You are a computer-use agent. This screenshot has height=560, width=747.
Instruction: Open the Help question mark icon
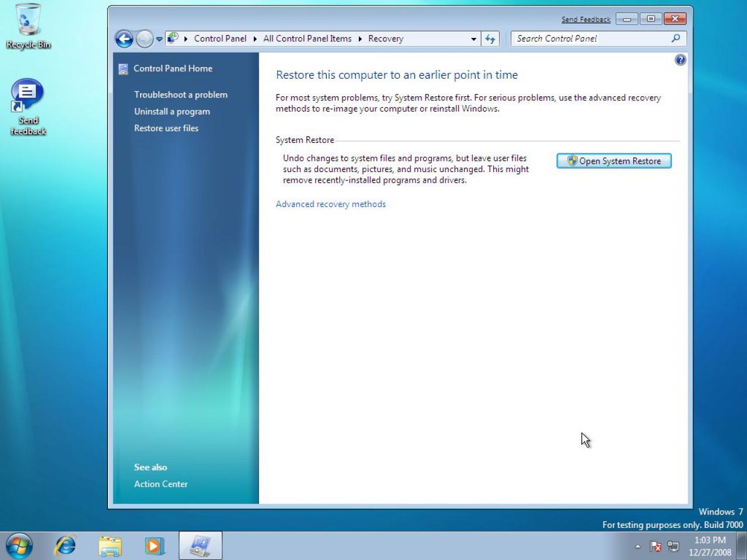coord(680,60)
